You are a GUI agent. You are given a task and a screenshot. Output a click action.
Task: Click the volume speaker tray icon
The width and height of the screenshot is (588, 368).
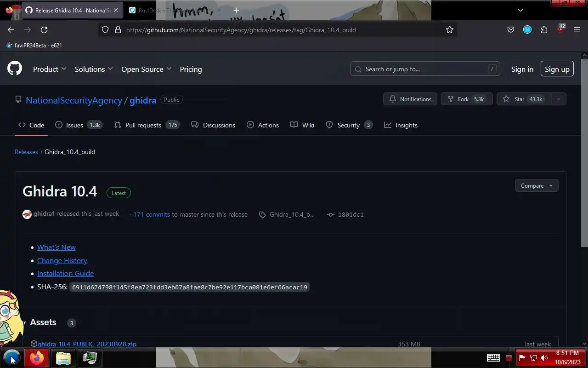[x=544, y=358]
